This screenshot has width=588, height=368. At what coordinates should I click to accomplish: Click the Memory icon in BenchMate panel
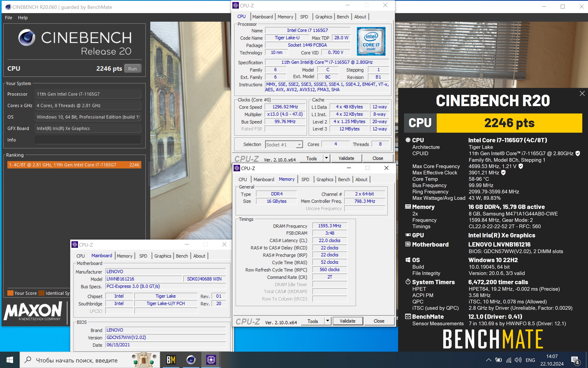[x=408, y=207]
